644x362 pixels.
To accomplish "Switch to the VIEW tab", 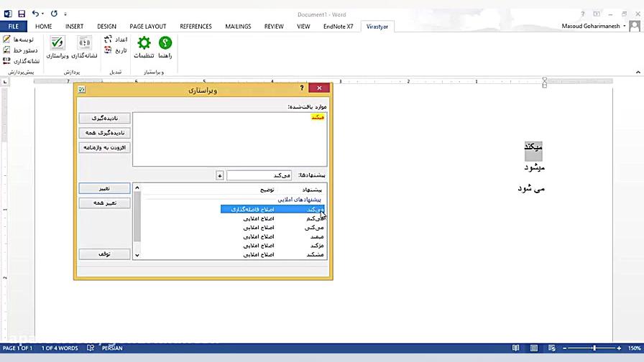I will click(x=303, y=27).
